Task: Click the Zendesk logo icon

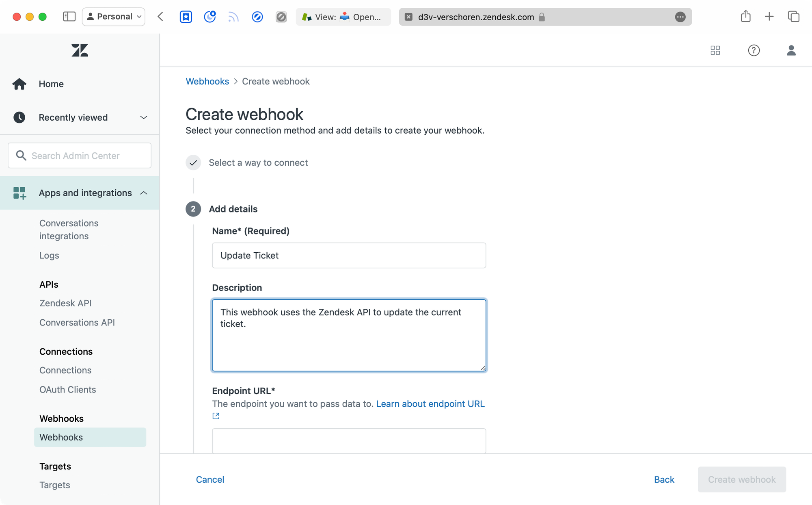Action: tap(80, 50)
